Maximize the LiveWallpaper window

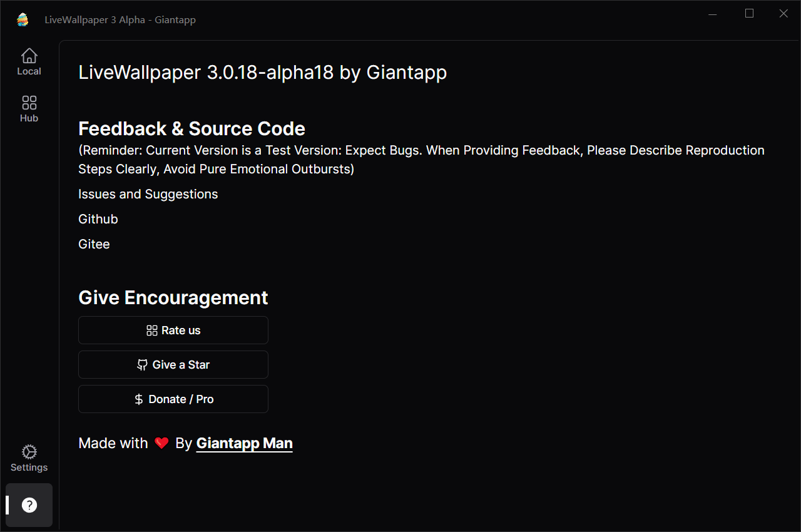click(749, 14)
